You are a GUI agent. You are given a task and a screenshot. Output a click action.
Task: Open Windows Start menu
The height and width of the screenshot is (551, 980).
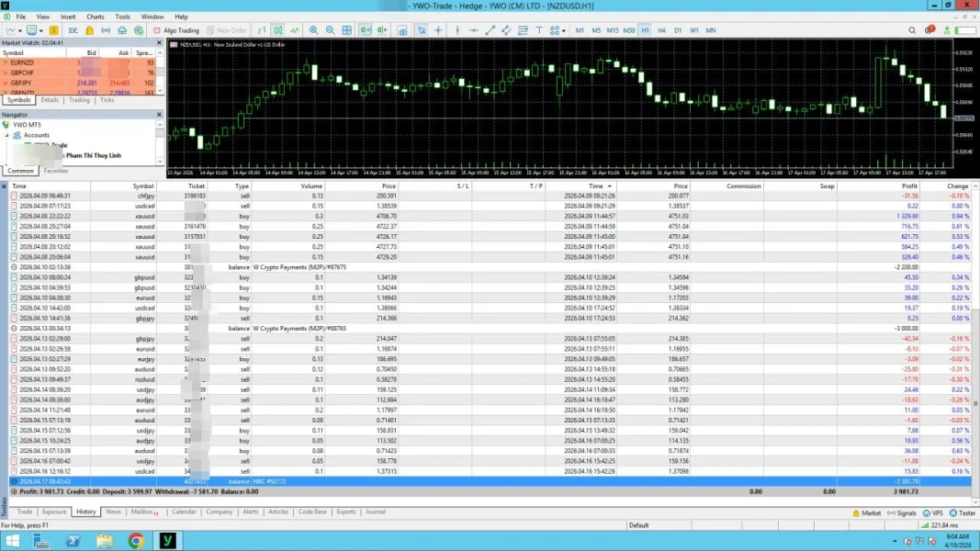click(x=12, y=541)
